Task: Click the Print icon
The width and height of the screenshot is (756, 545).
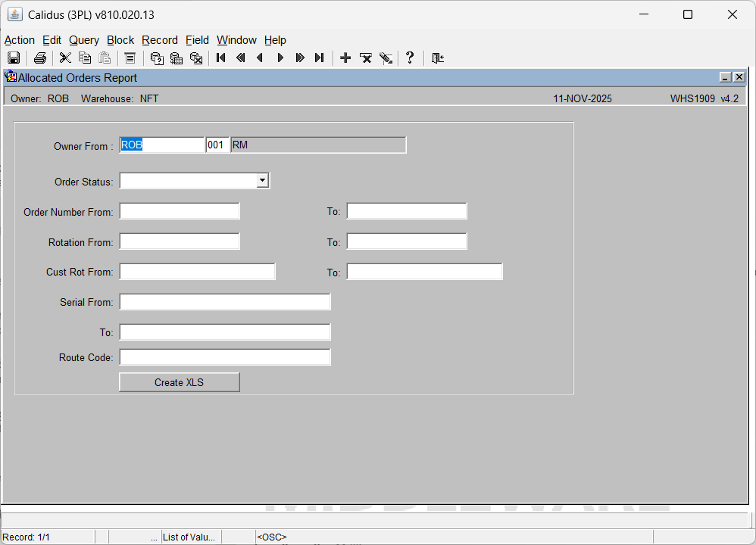Action: pos(40,58)
